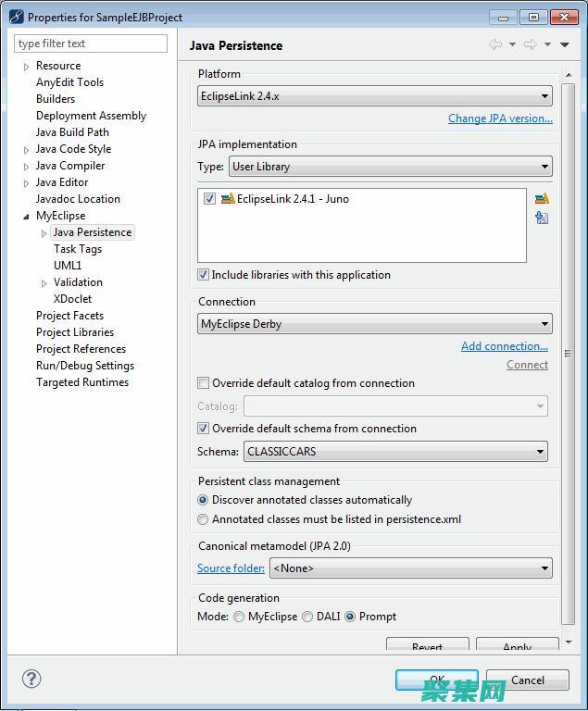Click the type filter text field
Image resolution: width=588 pixels, height=711 pixels.
[x=91, y=44]
